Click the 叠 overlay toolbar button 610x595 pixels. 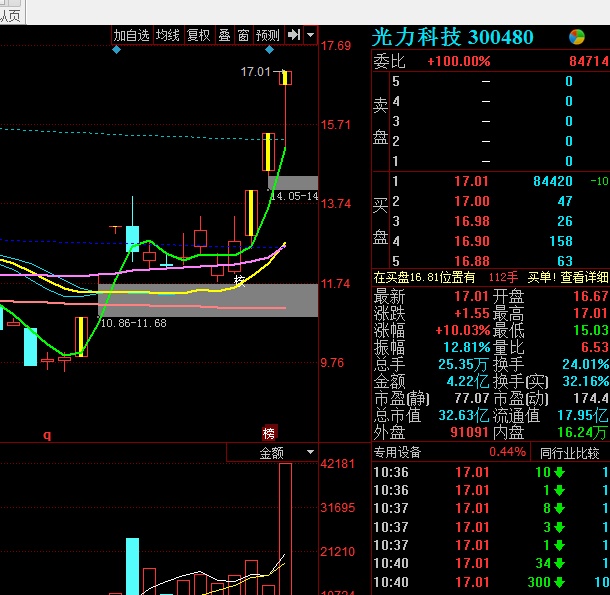click(224, 35)
